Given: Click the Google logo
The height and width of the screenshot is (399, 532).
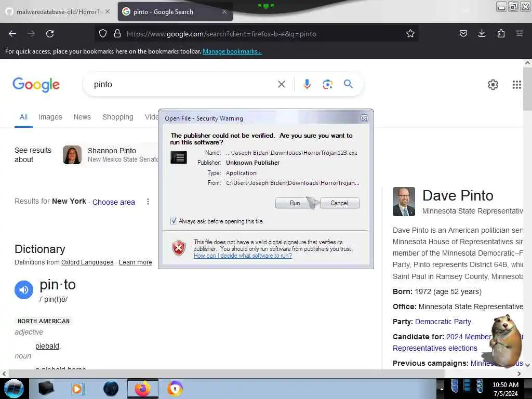Looking at the screenshot, I should click(36, 85).
